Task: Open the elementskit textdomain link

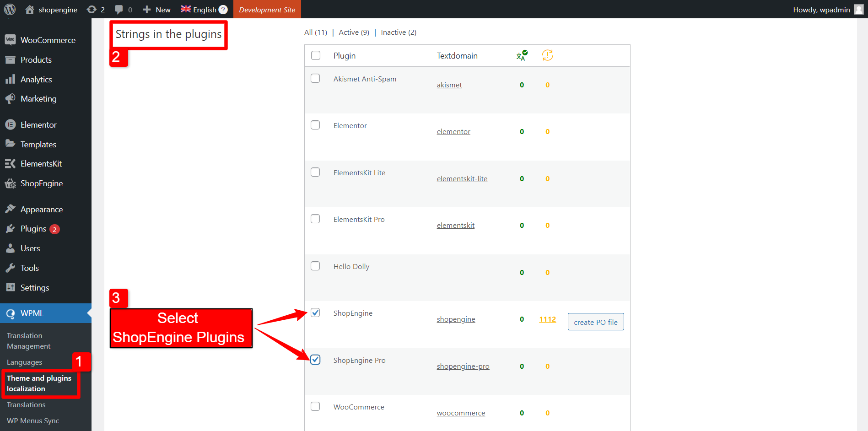Action: click(456, 225)
